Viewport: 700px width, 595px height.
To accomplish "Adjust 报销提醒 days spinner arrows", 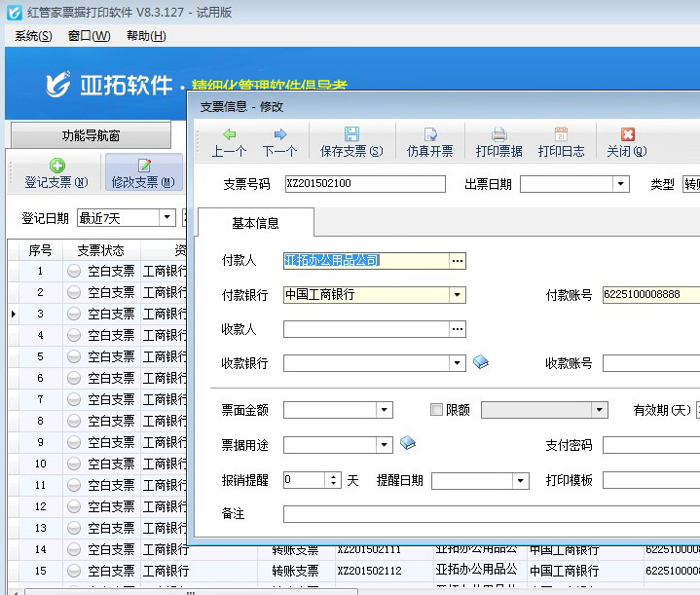I will (x=333, y=480).
